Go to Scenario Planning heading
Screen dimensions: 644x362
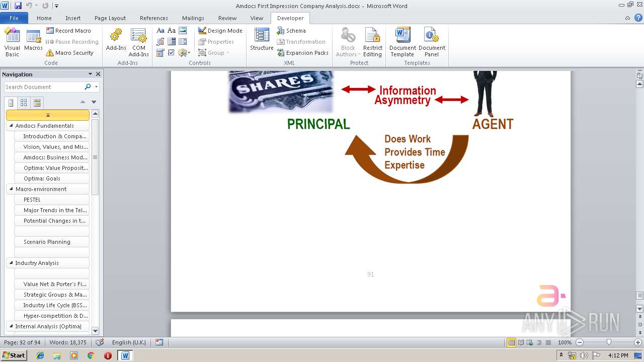click(52, 242)
